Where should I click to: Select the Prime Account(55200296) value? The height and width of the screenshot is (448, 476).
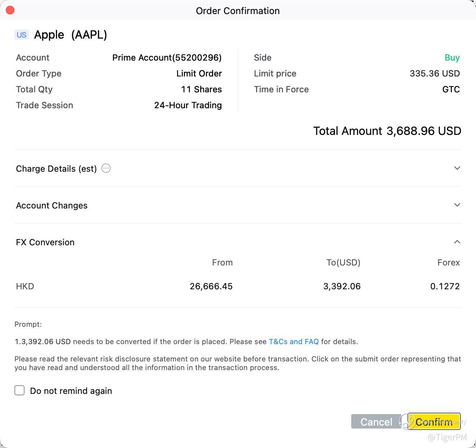click(167, 58)
